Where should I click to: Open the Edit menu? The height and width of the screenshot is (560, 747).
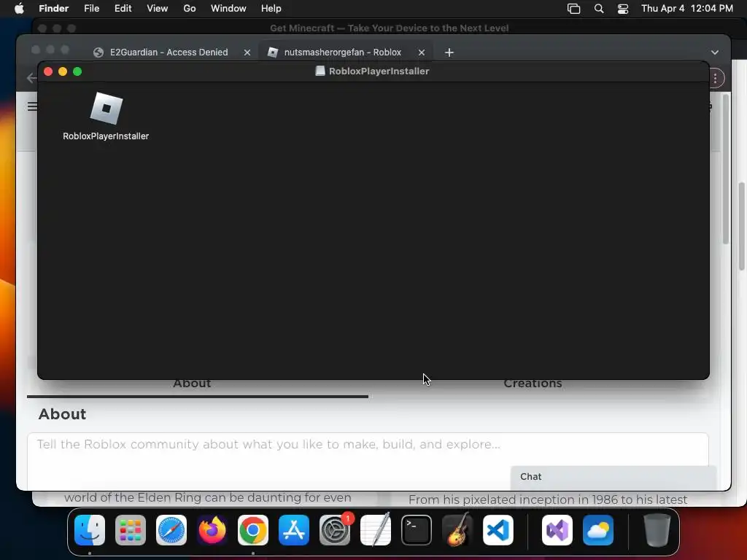(123, 9)
